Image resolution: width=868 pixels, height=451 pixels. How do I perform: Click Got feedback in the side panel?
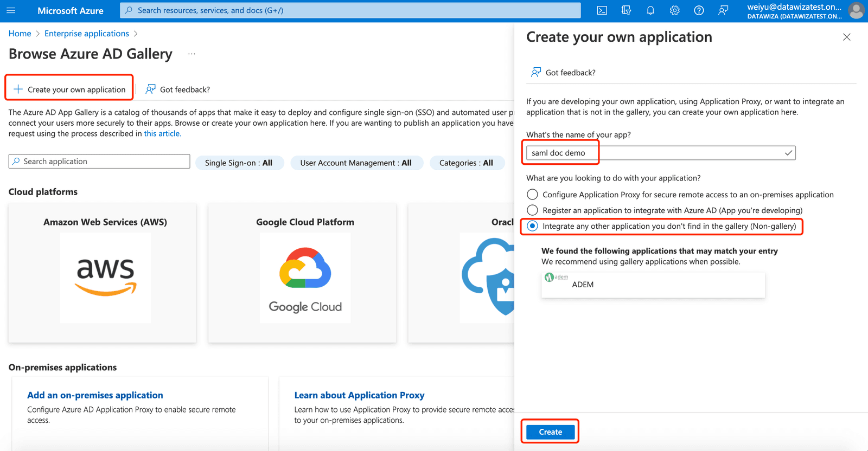[x=563, y=73]
